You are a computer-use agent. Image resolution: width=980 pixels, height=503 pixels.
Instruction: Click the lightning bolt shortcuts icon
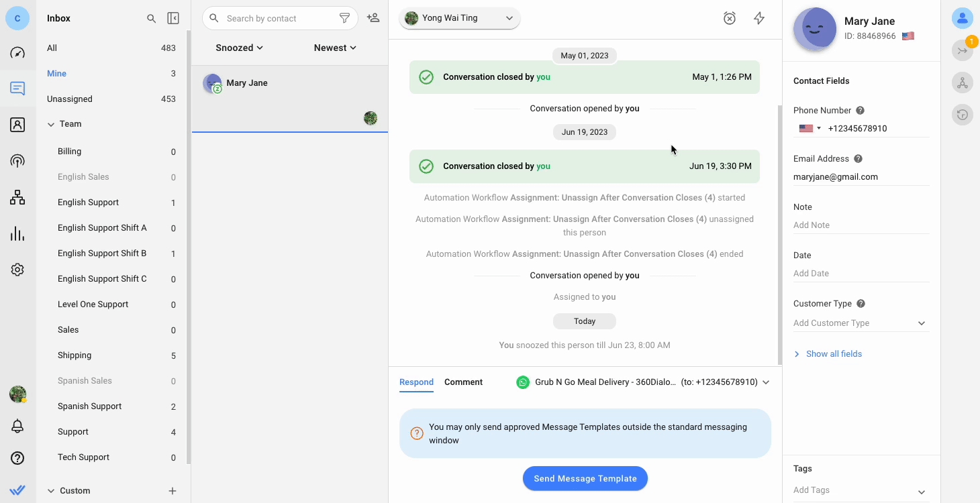pos(759,18)
